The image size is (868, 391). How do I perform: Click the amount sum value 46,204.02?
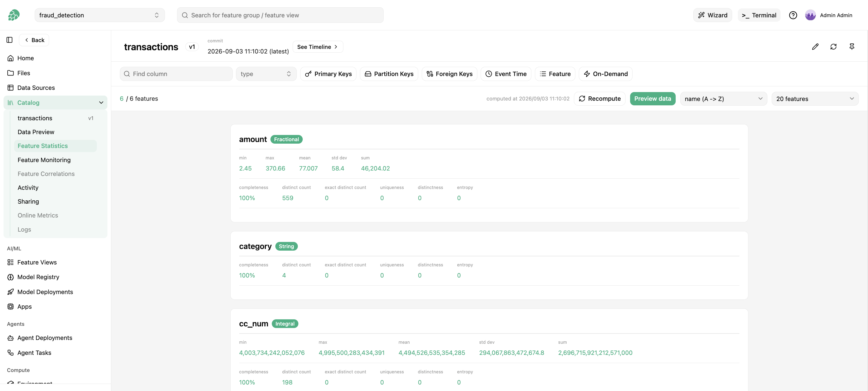[x=375, y=168]
